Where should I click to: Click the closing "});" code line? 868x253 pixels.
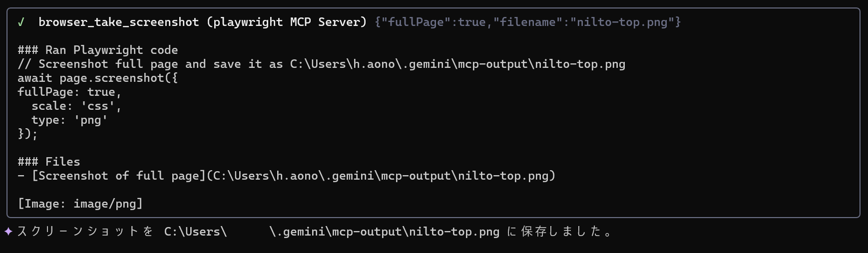(27, 134)
